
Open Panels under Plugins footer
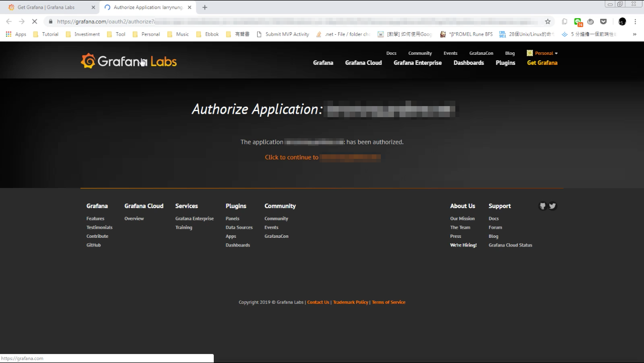(x=232, y=219)
